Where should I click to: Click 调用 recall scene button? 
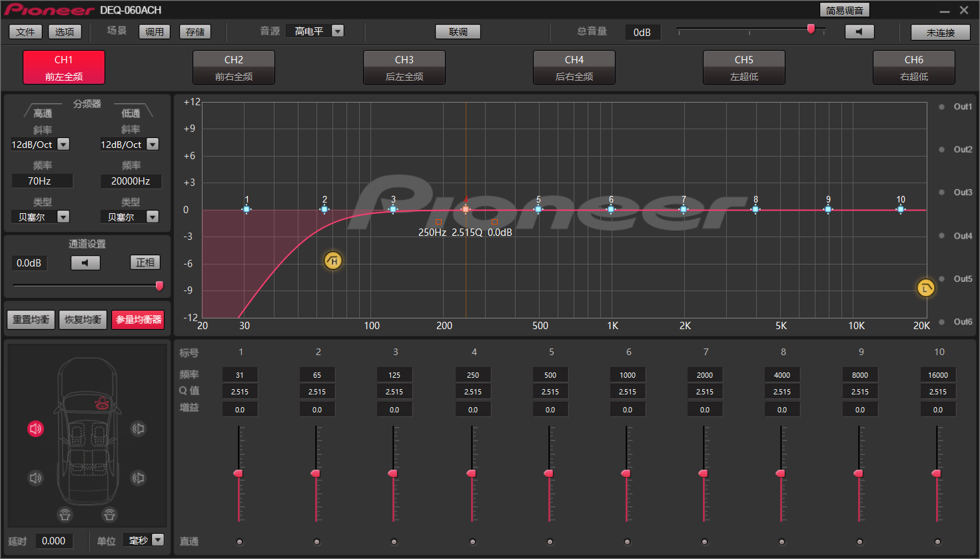pos(155,32)
